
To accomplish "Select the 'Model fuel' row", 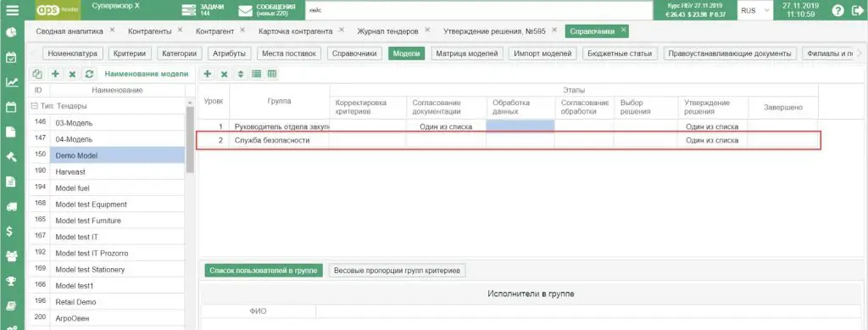I will [x=106, y=187].
